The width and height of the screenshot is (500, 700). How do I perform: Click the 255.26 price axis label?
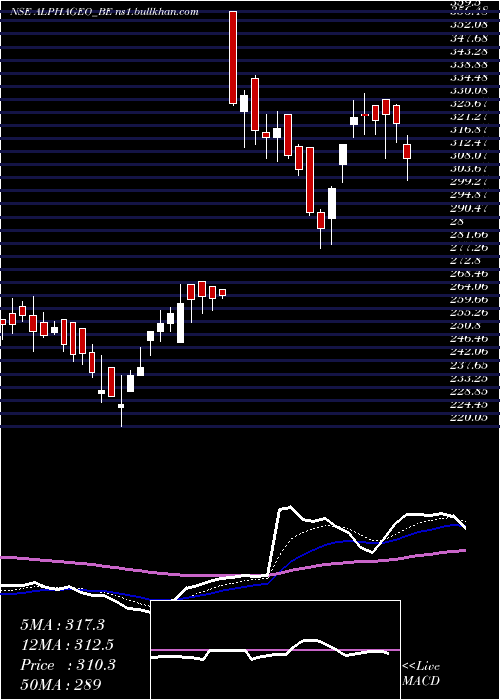pyautogui.click(x=468, y=313)
